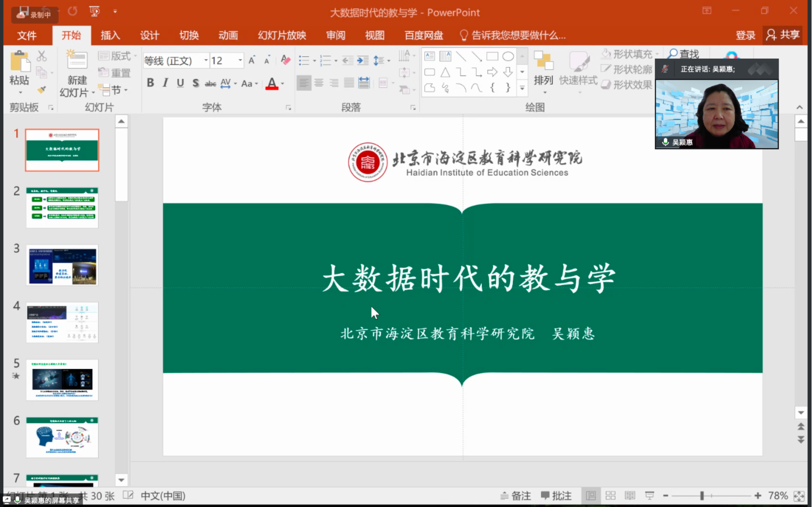
Task: Start slideshow from status bar icon
Action: [650, 496]
